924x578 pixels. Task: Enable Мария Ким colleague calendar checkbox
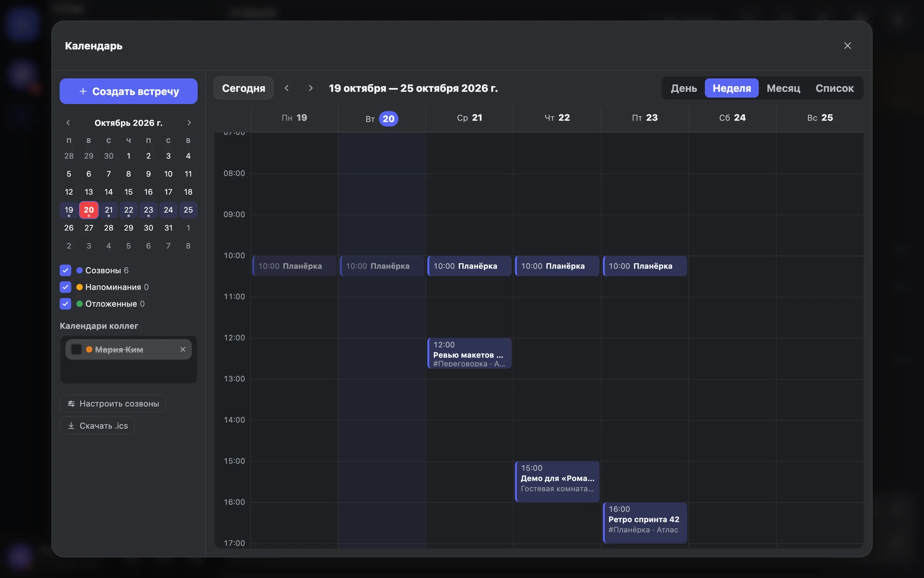[76, 349]
